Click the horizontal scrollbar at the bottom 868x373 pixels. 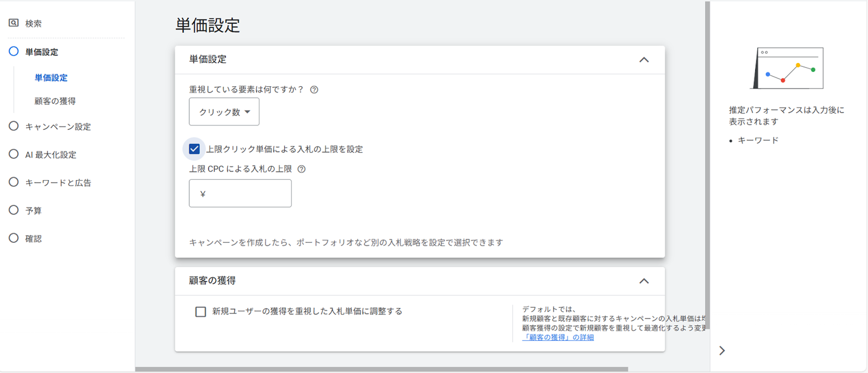[x=380, y=369]
